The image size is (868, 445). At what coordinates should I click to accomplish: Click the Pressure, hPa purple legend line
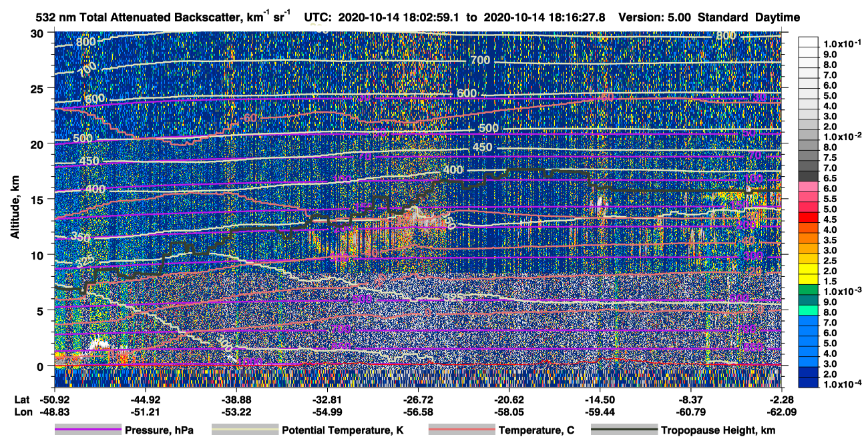click(88, 430)
